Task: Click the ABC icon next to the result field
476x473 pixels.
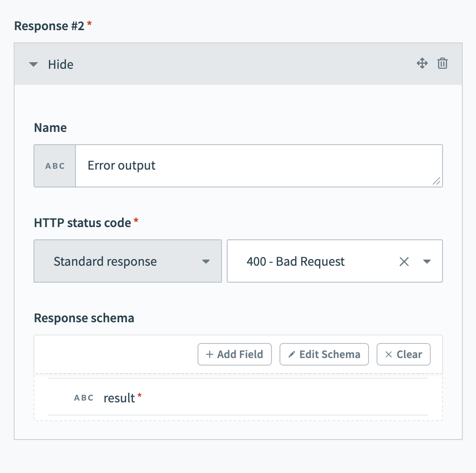Action: pos(83,398)
